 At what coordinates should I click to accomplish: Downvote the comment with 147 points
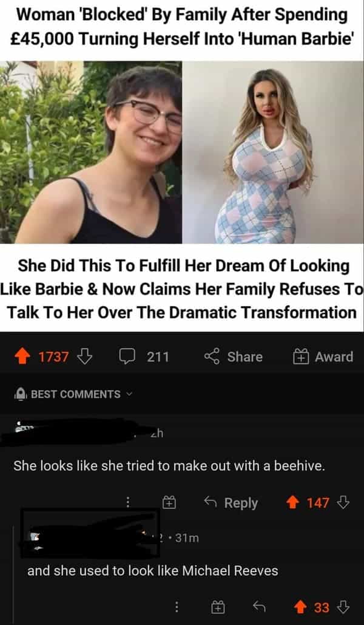[x=343, y=503]
